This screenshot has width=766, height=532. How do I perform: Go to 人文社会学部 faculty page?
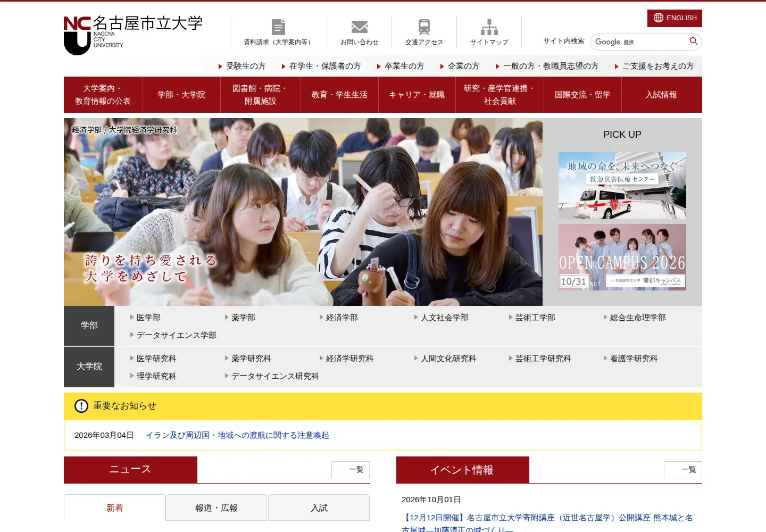point(441,318)
